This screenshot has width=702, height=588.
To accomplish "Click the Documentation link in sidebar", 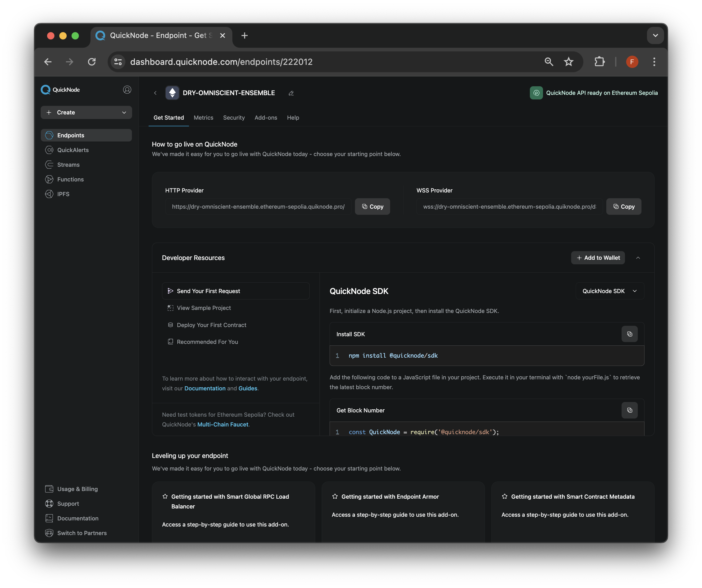I will click(78, 518).
